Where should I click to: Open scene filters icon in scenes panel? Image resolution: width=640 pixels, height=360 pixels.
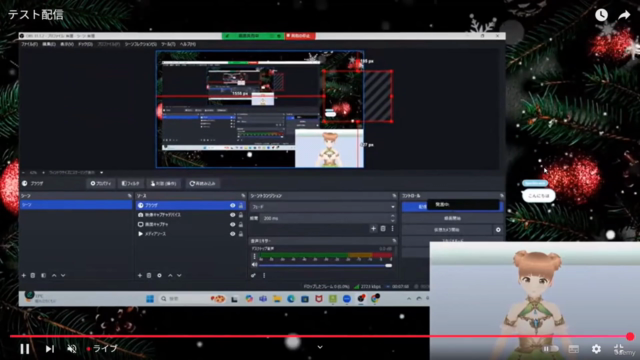(43, 276)
